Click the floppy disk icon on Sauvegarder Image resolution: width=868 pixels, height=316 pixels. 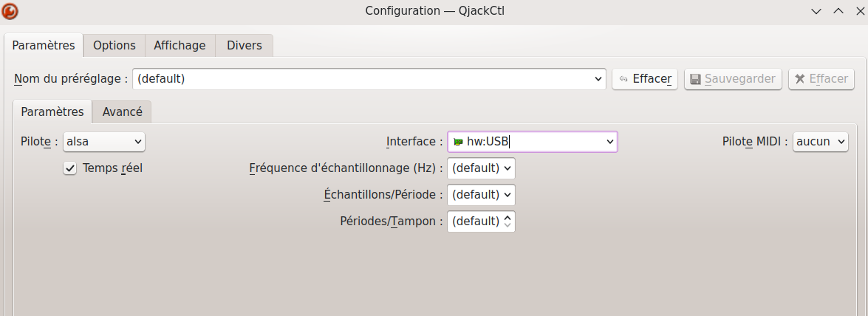pyautogui.click(x=694, y=79)
